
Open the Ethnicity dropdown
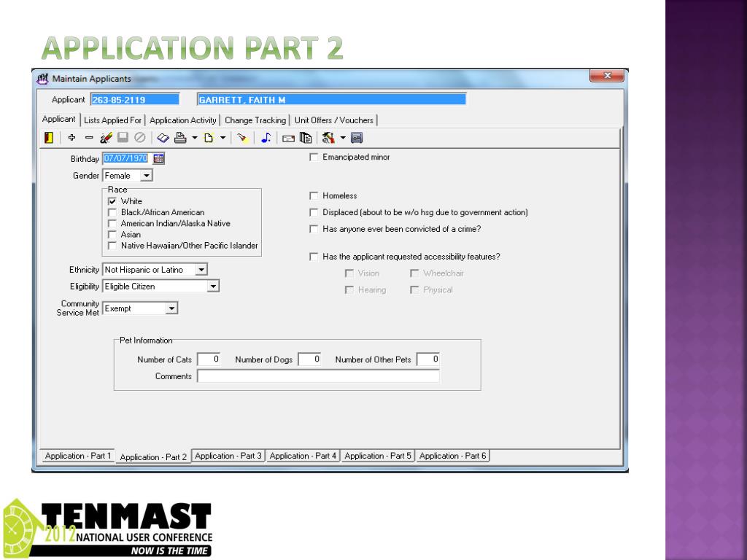click(x=201, y=270)
